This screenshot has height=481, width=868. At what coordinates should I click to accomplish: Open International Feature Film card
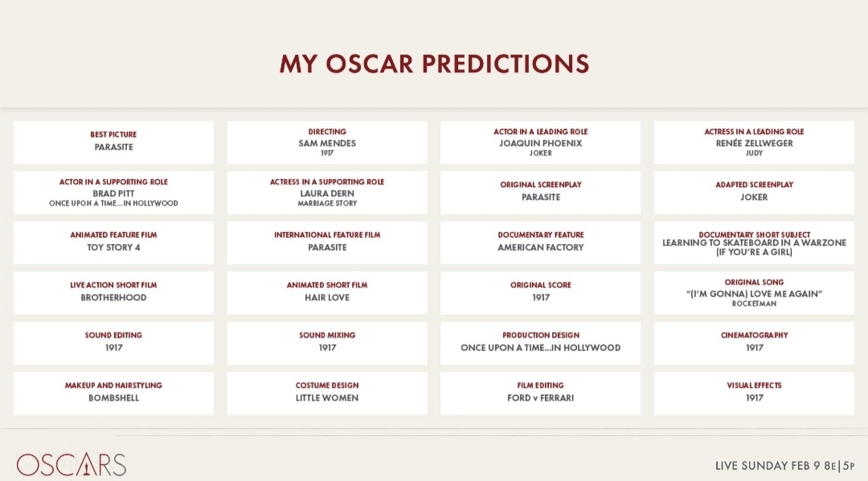tap(327, 243)
